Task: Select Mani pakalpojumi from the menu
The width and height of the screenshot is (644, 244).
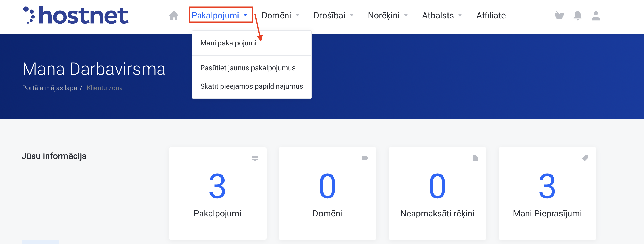Action: point(228,43)
